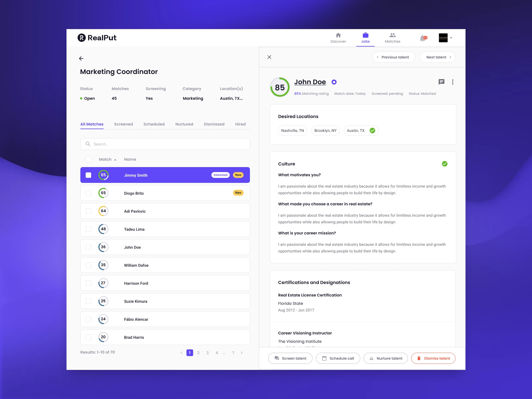Click the 85 match score circle
Image resolution: width=532 pixels, height=399 pixels.
[280, 87]
